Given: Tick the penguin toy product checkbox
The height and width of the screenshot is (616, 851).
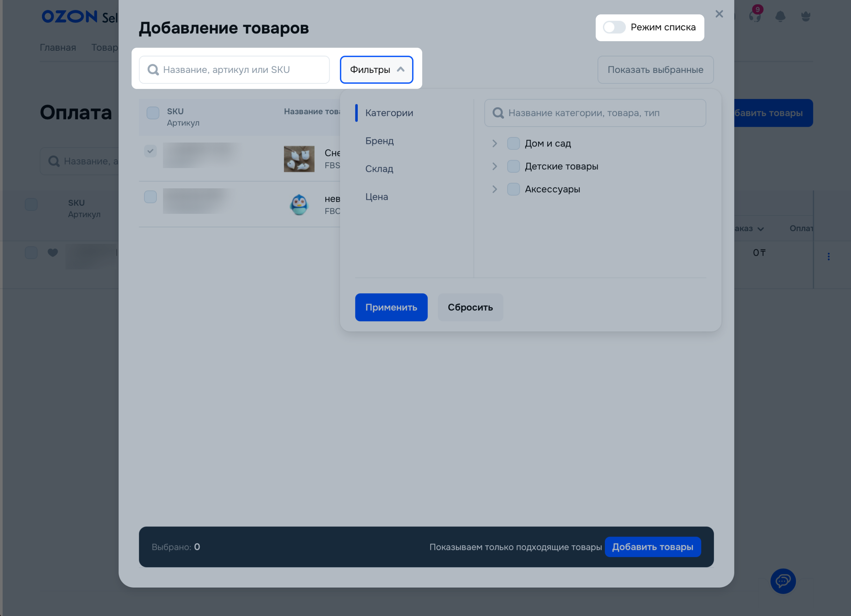Looking at the screenshot, I should pos(151,197).
